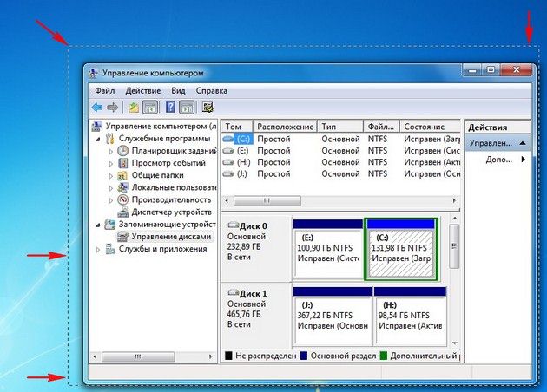The width and height of the screenshot is (547, 392).
Task: Click the Диск 0 disk icon
Action: click(233, 225)
